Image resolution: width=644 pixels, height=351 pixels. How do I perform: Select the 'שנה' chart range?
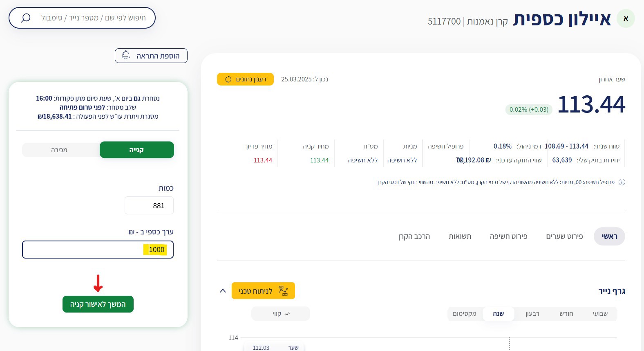coord(498,314)
